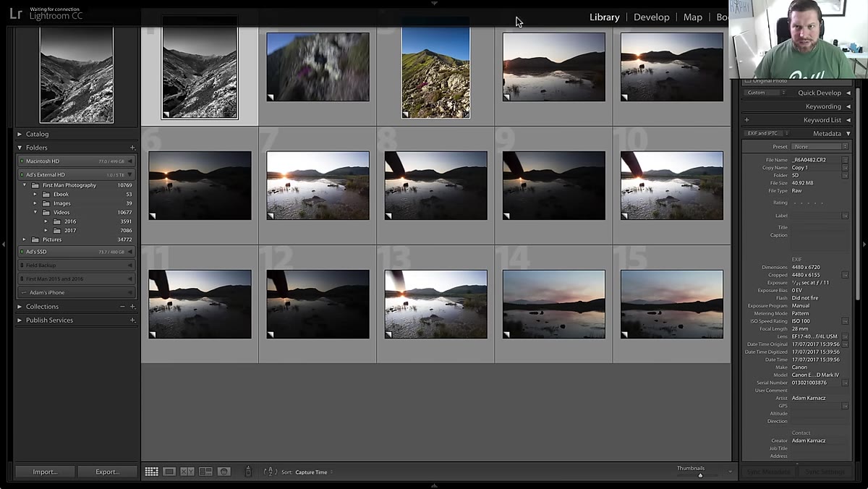This screenshot has height=489, width=868.
Task: Click the Copy Name field showing Copy 1
Action: (x=815, y=168)
